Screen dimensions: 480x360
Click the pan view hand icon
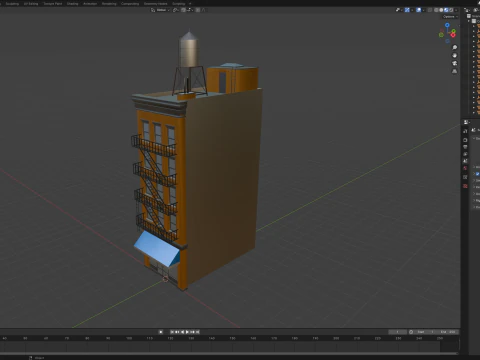point(455,55)
